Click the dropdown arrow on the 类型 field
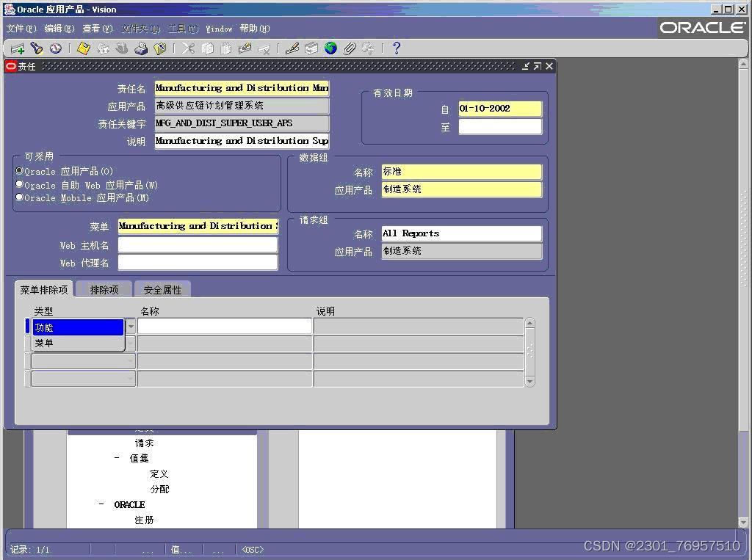This screenshot has width=752, height=560. pos(130,325)
